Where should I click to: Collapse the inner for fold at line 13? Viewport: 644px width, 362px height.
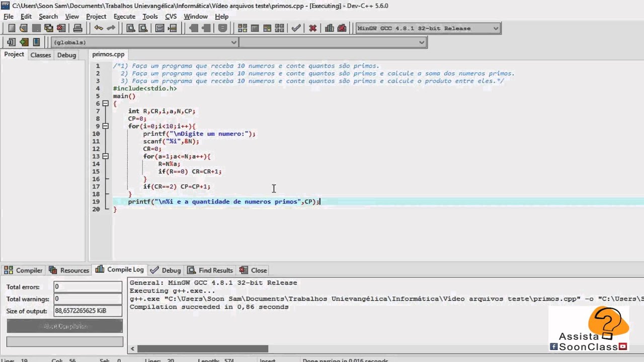coord(105,156)
